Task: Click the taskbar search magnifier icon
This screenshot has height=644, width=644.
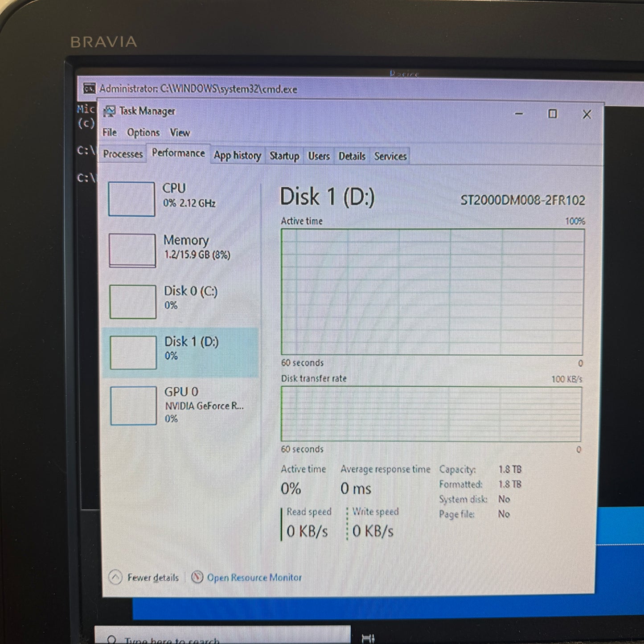Action: tap(112, 640)
